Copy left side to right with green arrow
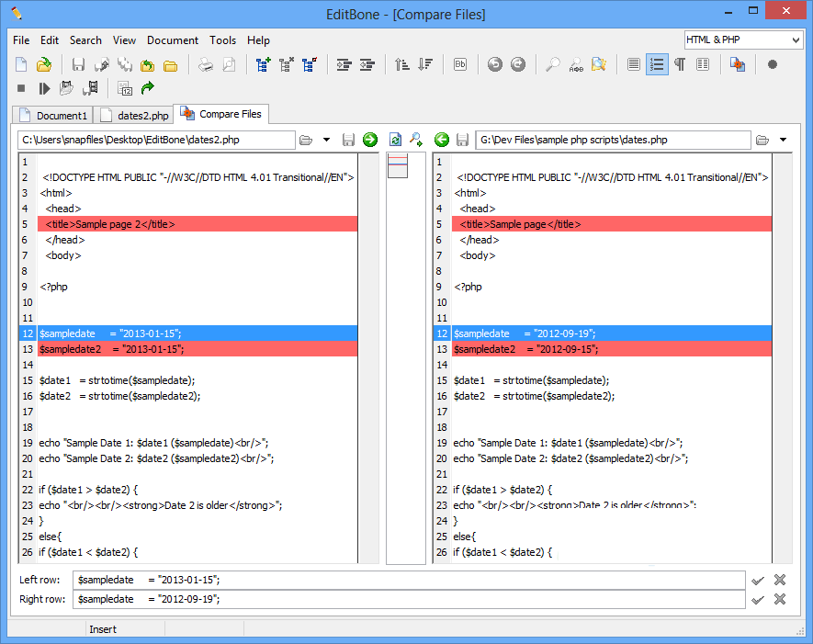 (x=370, y=140)
